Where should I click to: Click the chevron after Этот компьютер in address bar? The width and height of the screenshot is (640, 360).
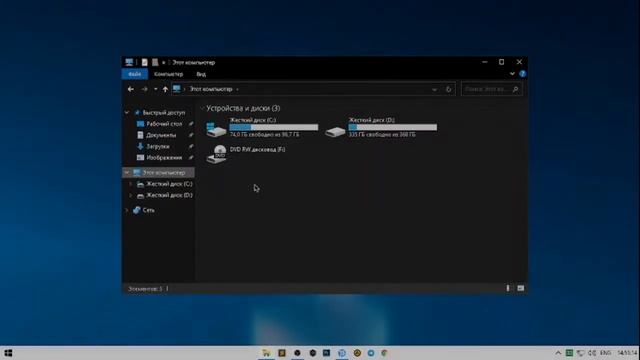click(x=237, y=89)
